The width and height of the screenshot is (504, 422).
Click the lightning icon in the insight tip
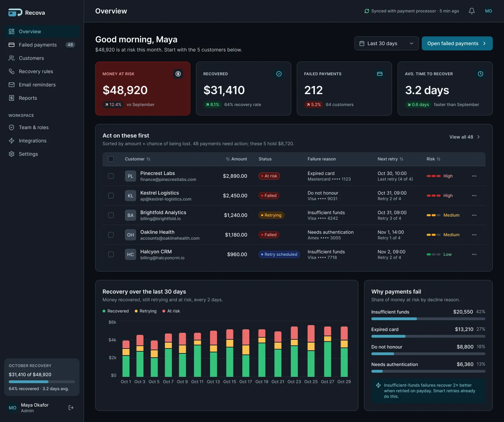378,385
